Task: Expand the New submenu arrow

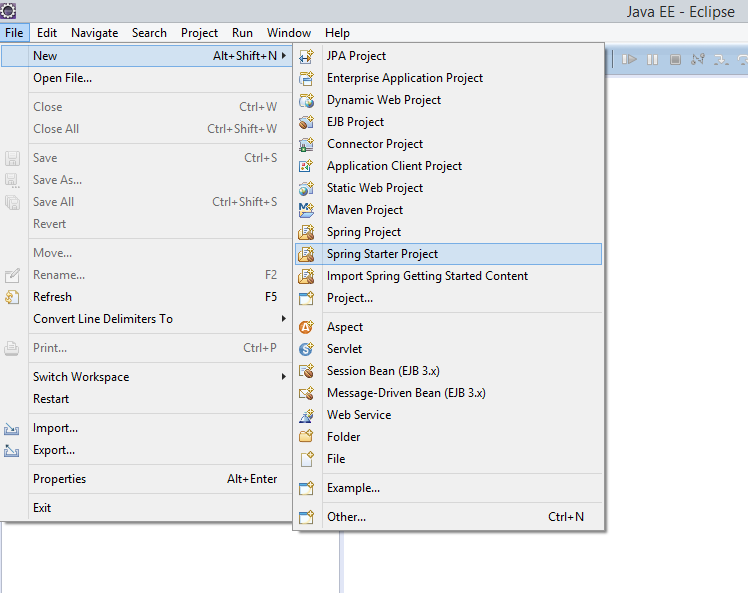Action: [284, 56]
